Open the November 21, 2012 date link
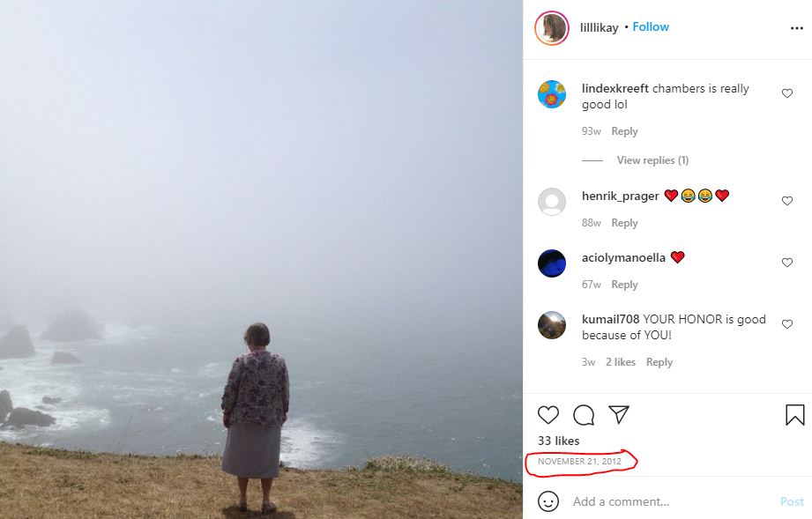Viewport: 812px width, 519px height. pyautogui.click(x=579, y=461)
